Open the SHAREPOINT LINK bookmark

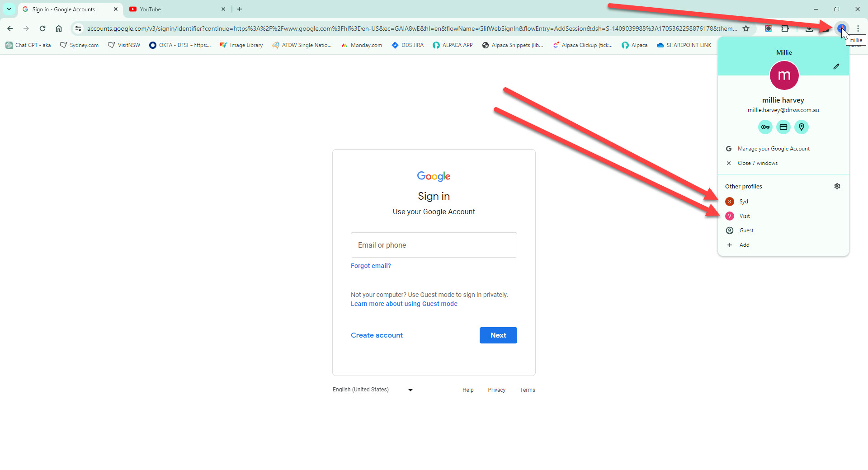coord(684,45)
